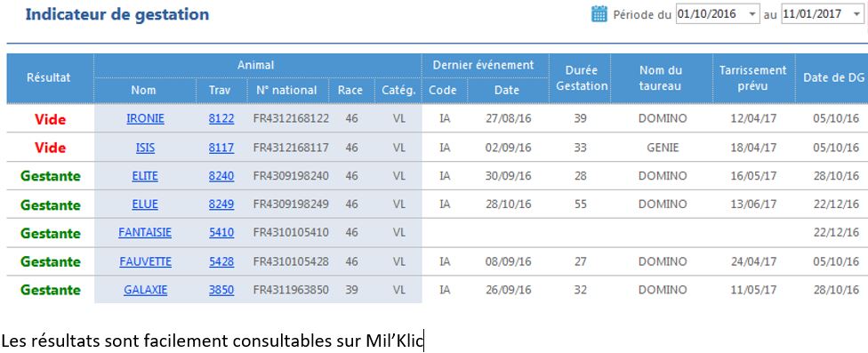
Task: Open work number 3850 link
Action: (221, 290)
